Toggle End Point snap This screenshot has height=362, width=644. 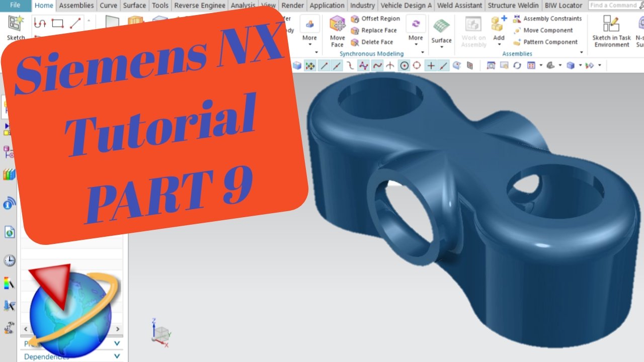click(x=325, y=65)
